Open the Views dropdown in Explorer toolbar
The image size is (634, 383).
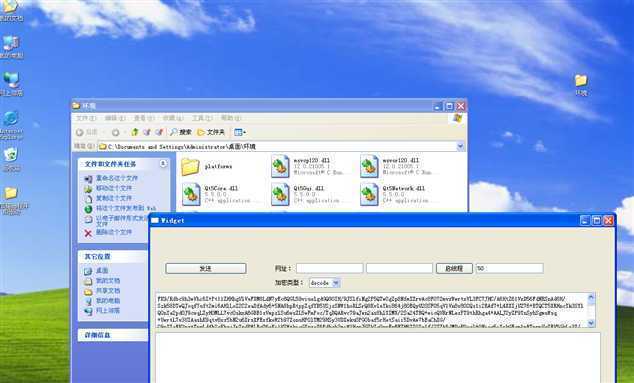(x=240, y=132)
